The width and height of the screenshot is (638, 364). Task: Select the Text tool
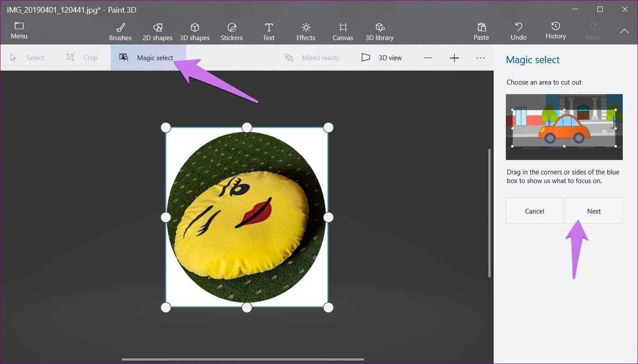pos(269,32)
